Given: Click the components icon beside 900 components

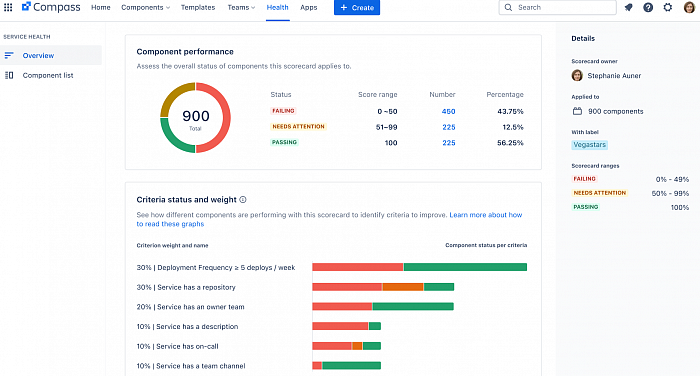Looking at the screenshot, I should click(577, 111).
